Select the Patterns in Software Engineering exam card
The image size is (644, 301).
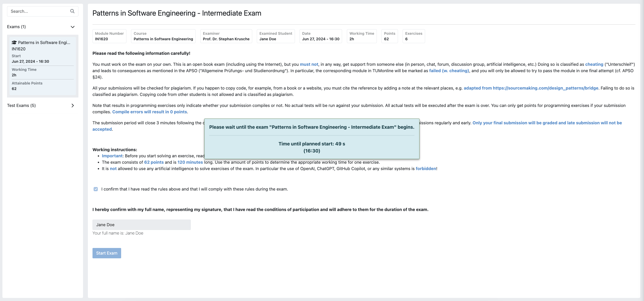coord(43,66)
